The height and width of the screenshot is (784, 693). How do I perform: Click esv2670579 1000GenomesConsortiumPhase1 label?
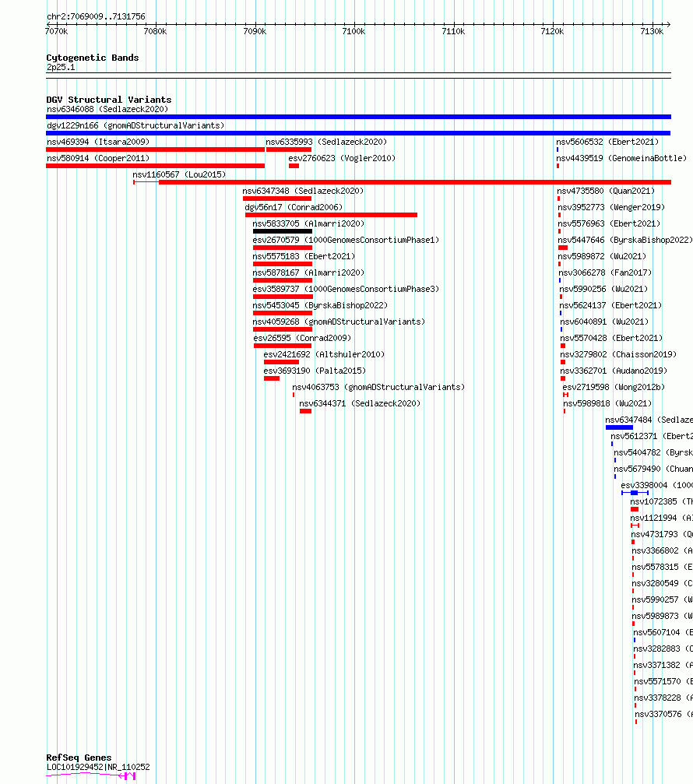[x=346, y=240]
